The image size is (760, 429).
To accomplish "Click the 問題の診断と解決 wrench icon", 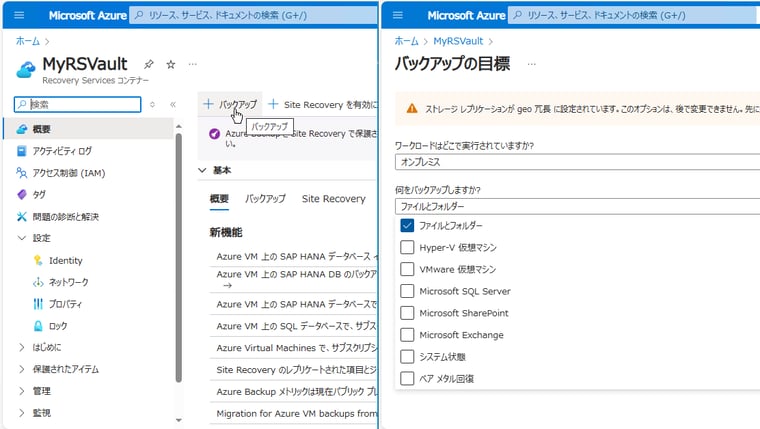I will pos(21,216).
